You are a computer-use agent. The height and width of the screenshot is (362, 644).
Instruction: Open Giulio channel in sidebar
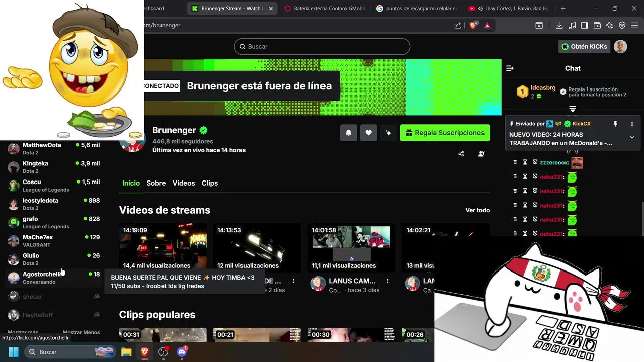click(x=54, y=259)
